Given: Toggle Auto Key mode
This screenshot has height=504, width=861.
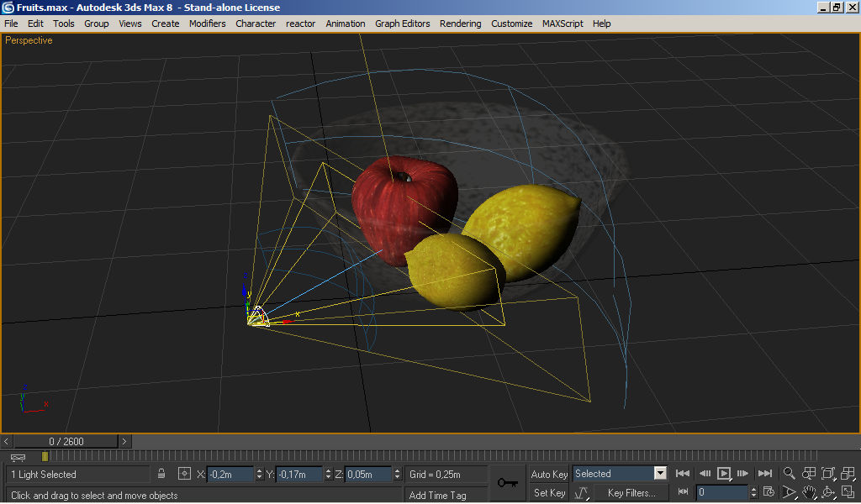Looking at the screenshot, I should point(549,475).
